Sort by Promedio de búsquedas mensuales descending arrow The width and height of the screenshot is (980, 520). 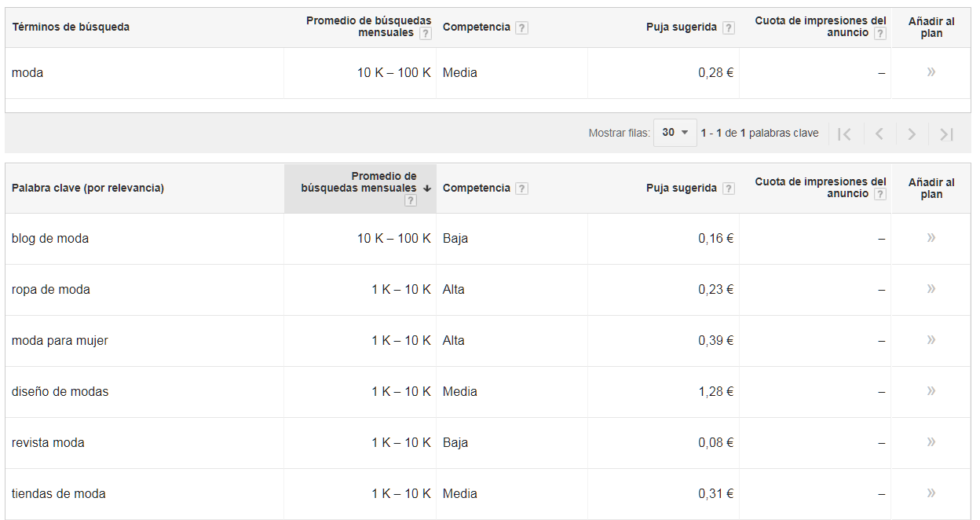click(427, 189)
